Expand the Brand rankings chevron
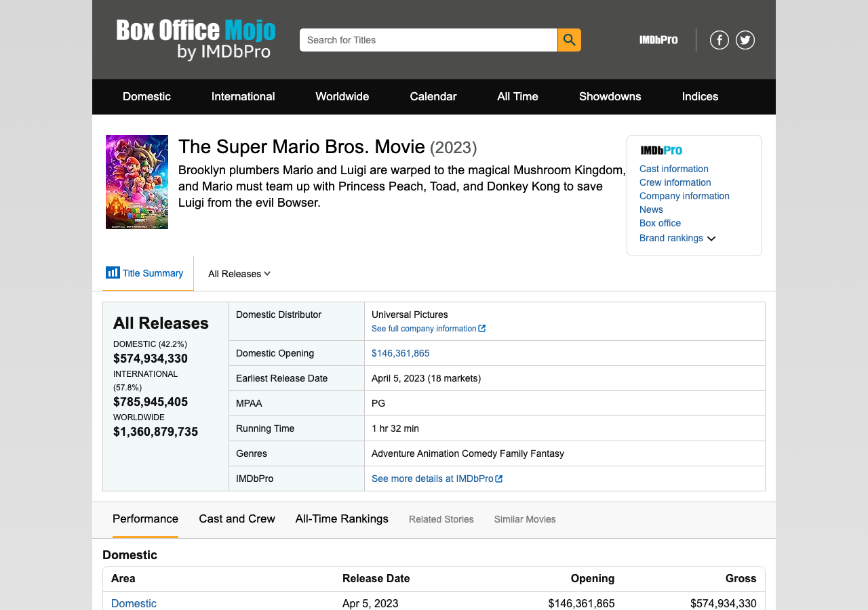This screenshot has width=868, height=610. [711, 239]
